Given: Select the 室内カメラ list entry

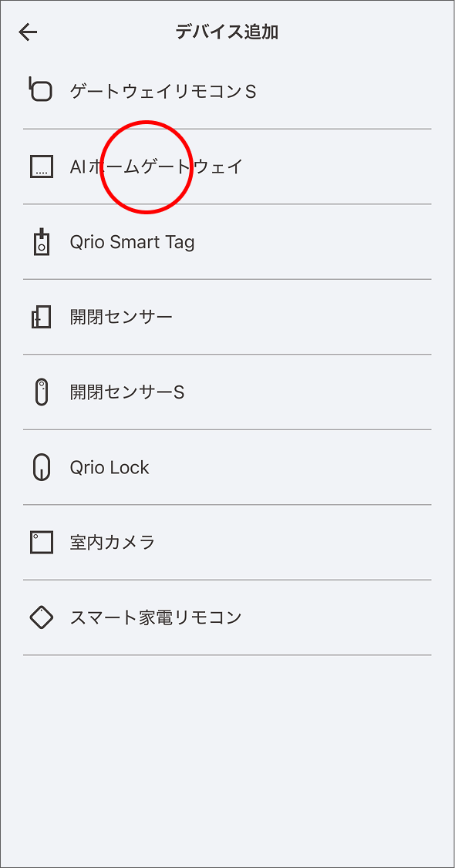Looking at the screenshot, I should point(228,542).
